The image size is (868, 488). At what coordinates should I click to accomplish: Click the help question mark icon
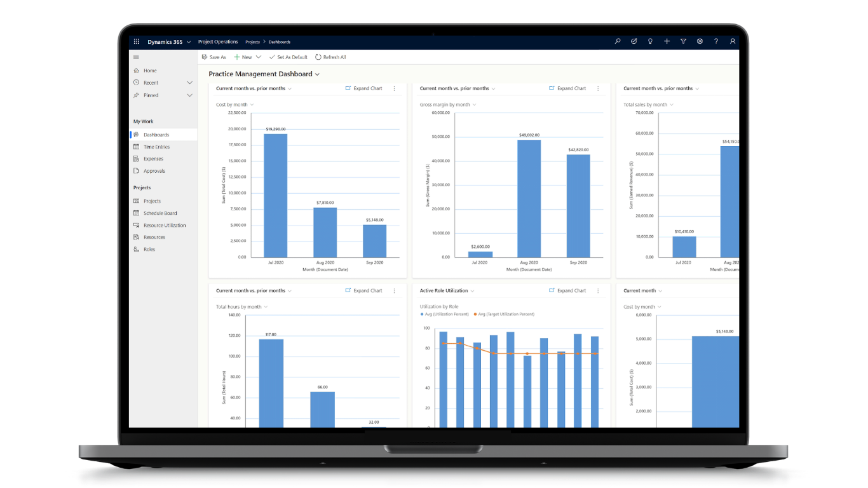pyautogui.click(x=716, y=41)
